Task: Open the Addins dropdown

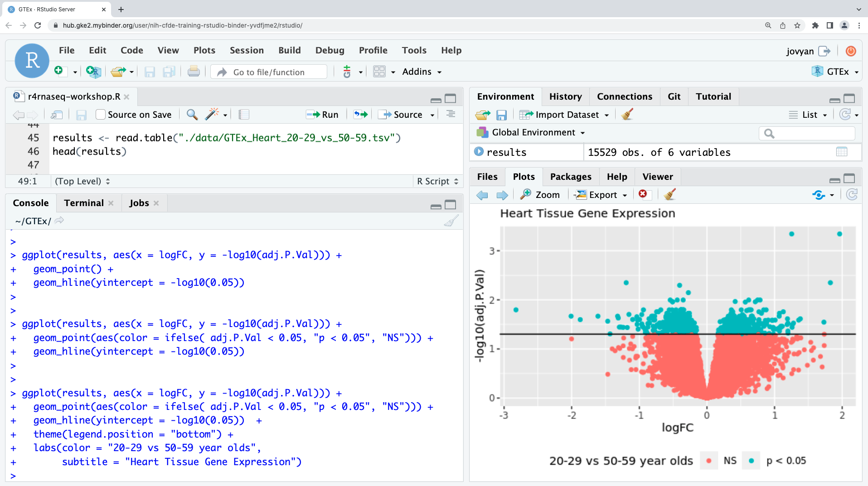Action: tap(422, 72)
